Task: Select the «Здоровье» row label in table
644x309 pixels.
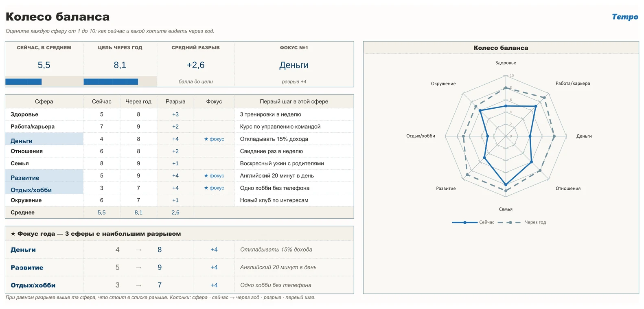Action: [x=24, y=114]
